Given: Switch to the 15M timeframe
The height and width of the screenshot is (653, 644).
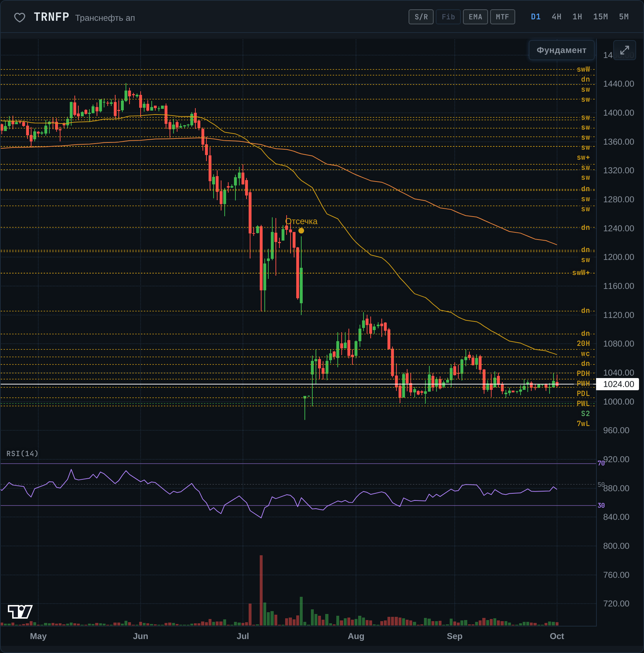Looking at the screenshot, I should [600, 17].
